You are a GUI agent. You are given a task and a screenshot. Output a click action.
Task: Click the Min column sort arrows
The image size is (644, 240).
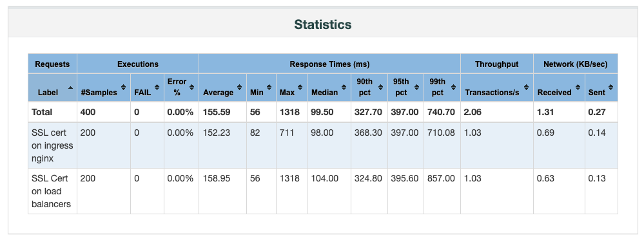pos(269,87)
